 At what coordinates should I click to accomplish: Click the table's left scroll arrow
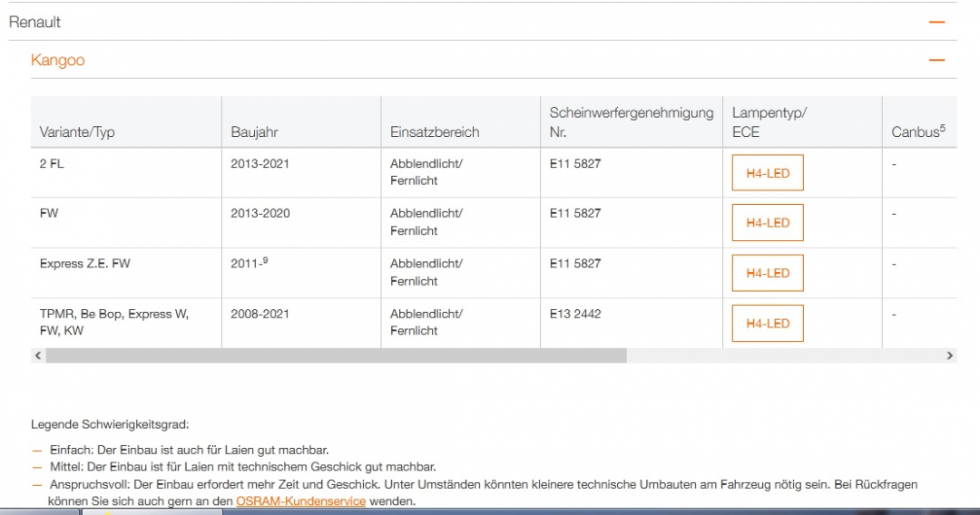38,356
